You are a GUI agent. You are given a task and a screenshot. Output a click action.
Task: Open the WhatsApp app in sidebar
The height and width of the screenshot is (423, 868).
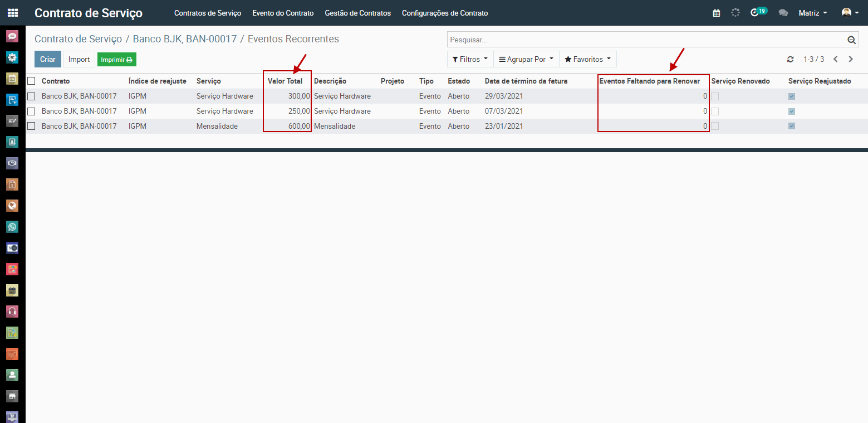pos(12,227)
